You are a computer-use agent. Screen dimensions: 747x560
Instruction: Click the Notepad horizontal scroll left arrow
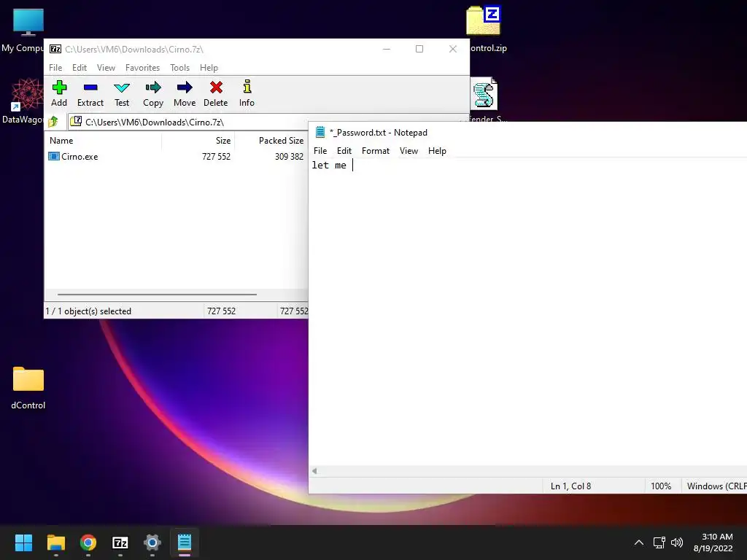(314, 471)
